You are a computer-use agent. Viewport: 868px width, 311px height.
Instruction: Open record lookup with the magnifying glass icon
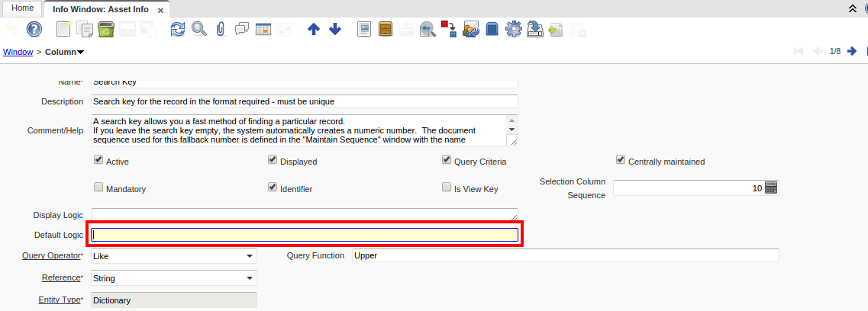click(198, 29)
